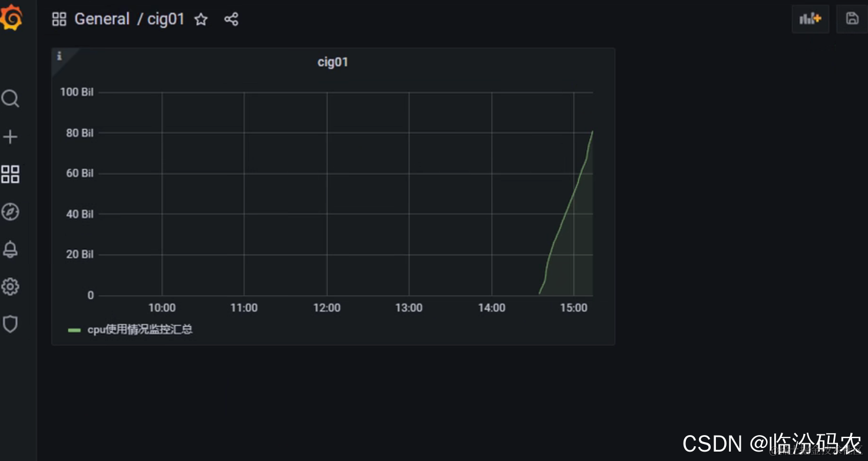Click the dashboard grid icon beside General
Image resolution: width=868 pixels, height=461 pixels.
coord(60,19)
